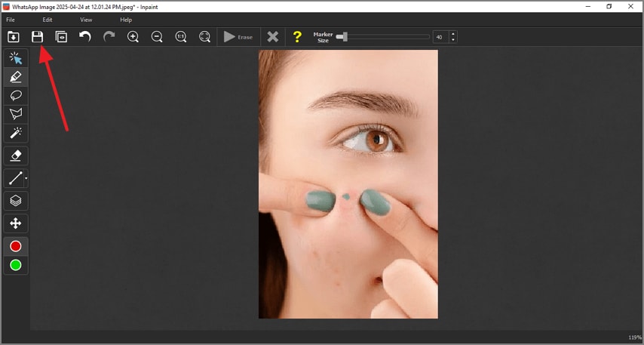Screen dimensions: 644x345
Task: Increase marker size with the up arrow
Action: tap(453, 34)
